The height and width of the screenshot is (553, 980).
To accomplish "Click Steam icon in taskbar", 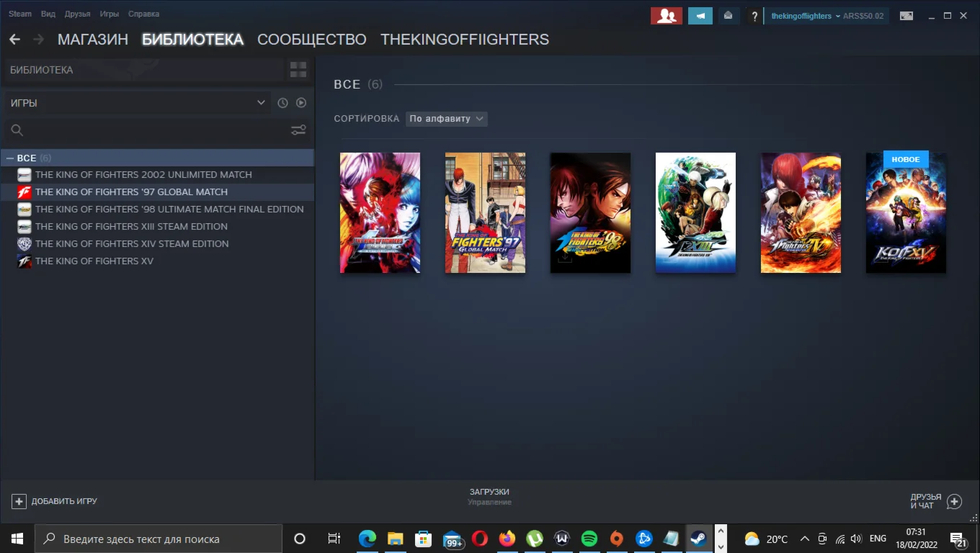I will click(x=698, y=539).
